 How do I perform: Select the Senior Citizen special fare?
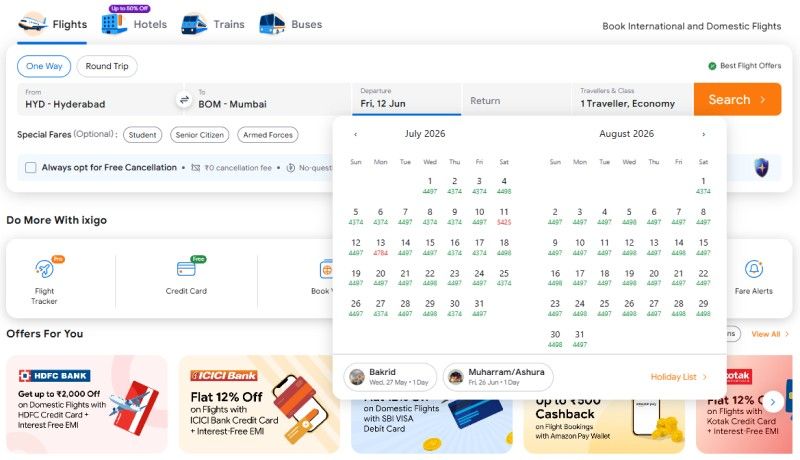pyautogui.click(x=199, y=135)
